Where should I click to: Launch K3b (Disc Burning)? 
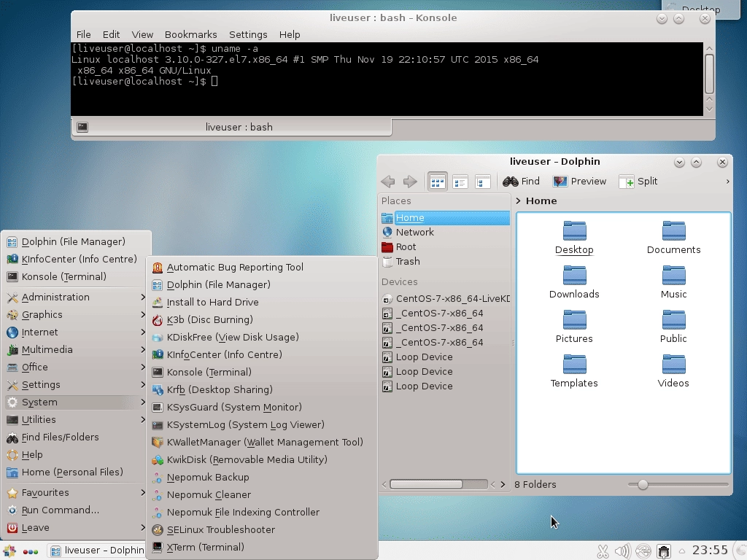coord(262,320)
